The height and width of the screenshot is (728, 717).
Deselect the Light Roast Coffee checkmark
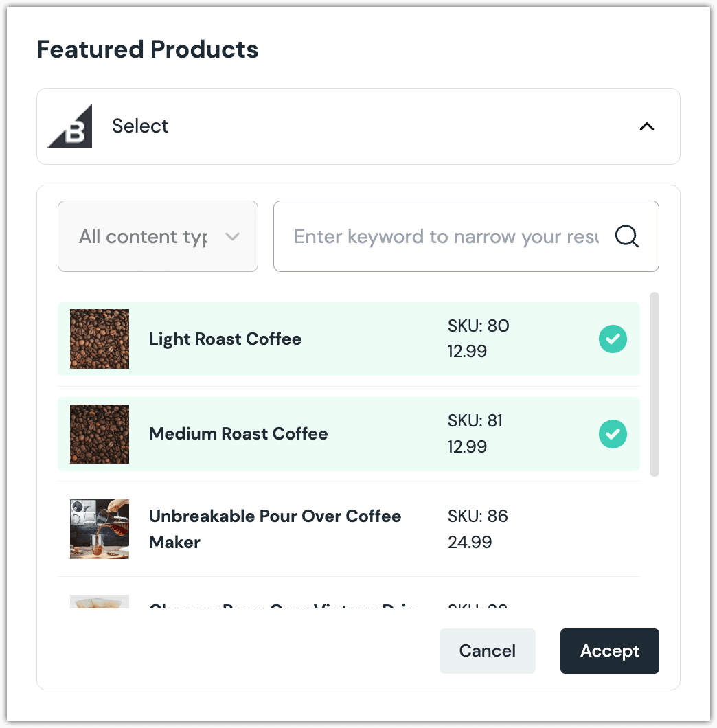(613, 339)
